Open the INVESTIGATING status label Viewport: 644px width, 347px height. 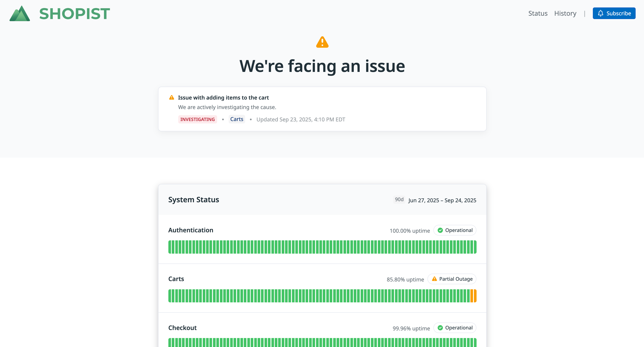coord(197,119)
